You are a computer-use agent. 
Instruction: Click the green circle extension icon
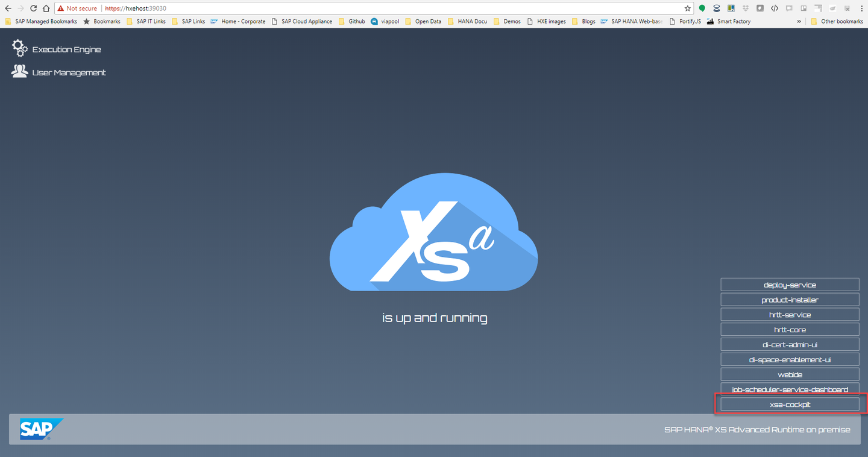702,8
